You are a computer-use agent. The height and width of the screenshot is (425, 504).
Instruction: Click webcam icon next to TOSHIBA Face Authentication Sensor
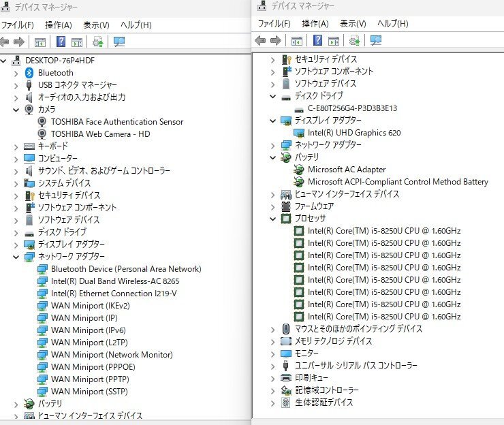(42, 122)
